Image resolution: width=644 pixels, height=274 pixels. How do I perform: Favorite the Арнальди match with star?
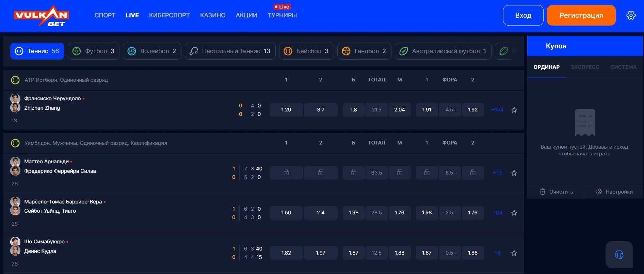[x=514, y=173]
